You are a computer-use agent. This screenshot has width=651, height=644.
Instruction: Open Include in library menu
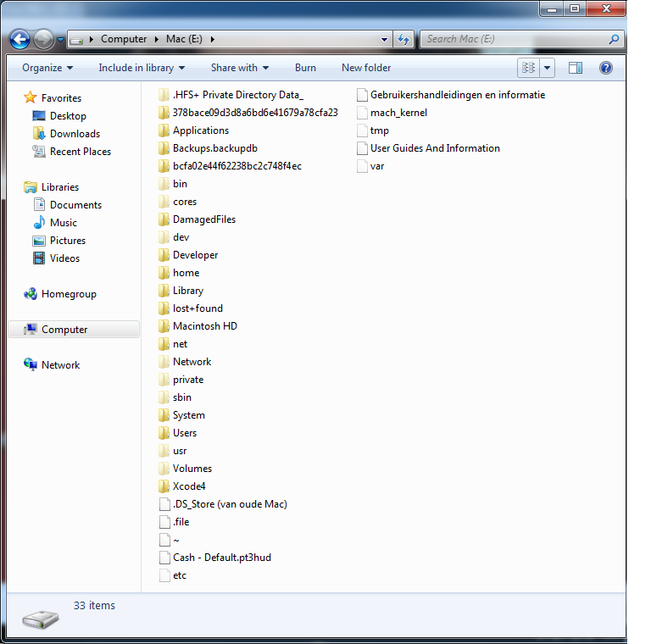[142, 68]
